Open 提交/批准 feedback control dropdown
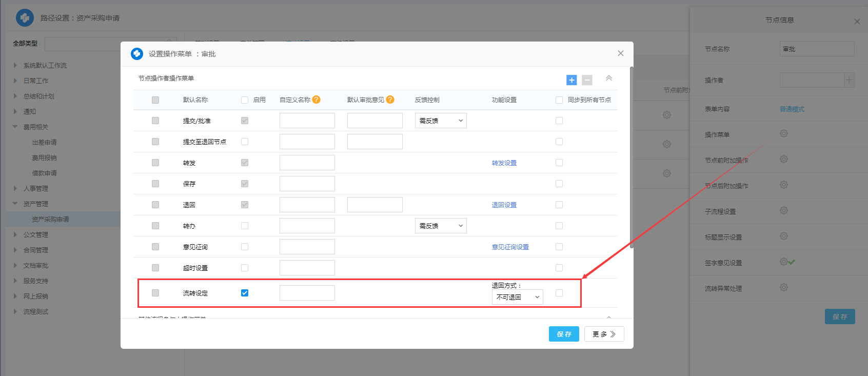The width and height of the screenshot is (868, 376). [x=441, y=121]
